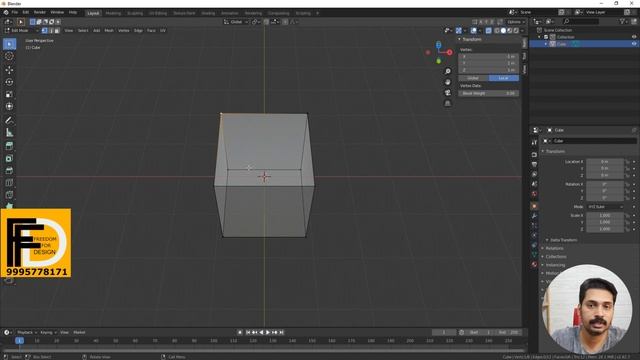The width and height of the screenshot is (640, 360).
Task: Select the Loop Cut tool
Action: pyautogui.click(x=9, y=183)
